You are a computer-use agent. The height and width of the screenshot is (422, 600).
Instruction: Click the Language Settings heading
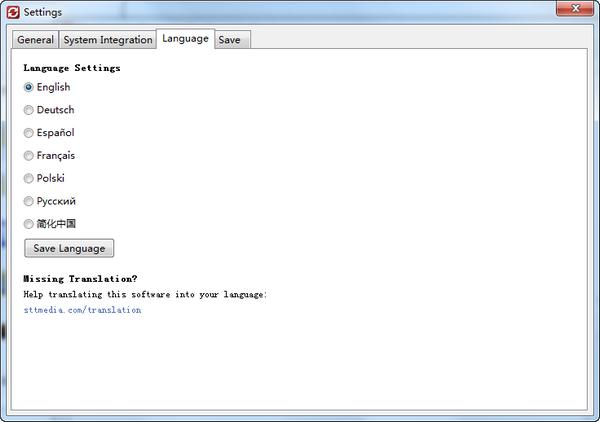point(72,68)
